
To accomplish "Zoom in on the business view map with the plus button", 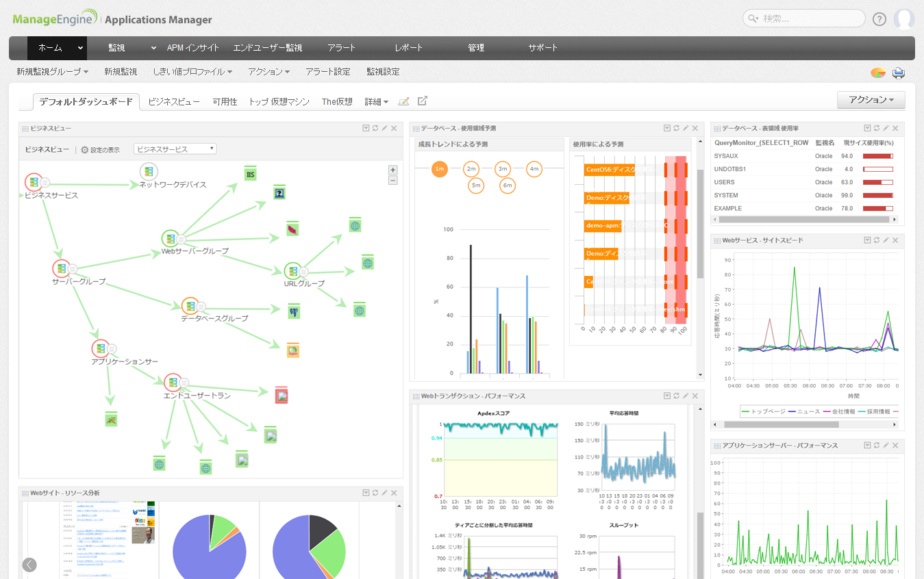I will click(392, 169).
